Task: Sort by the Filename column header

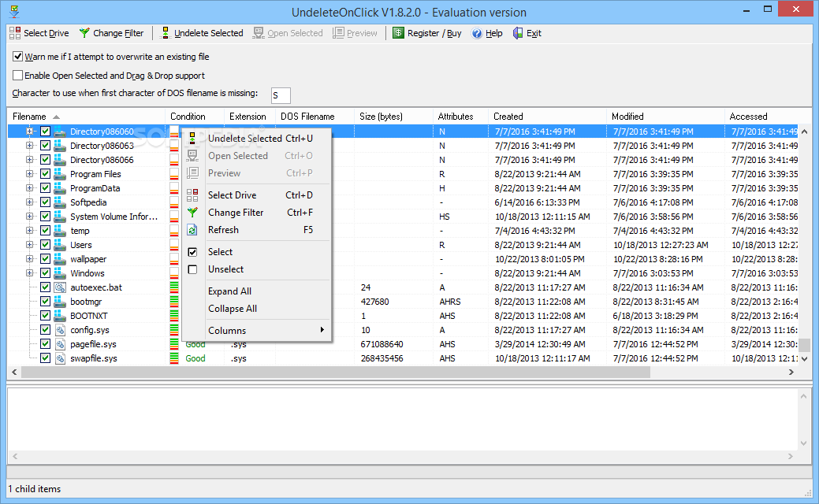Action: tap(86, 117)
